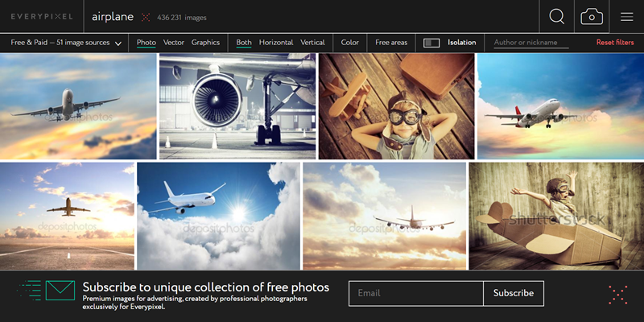This screenshot has width=644, height=322.
Task: Open child in cardboard airplane photo
Action: pyautogui.click(x=556, y=216)
